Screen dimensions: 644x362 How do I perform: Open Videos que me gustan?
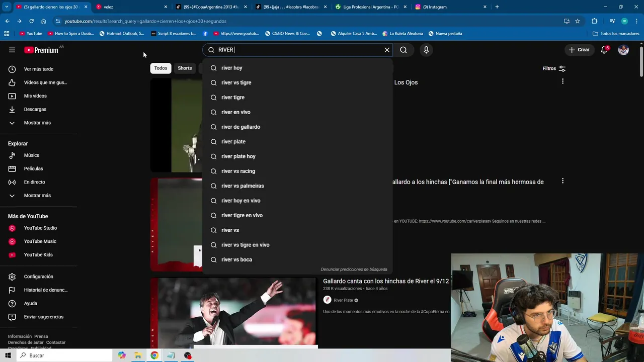point(39,82)
